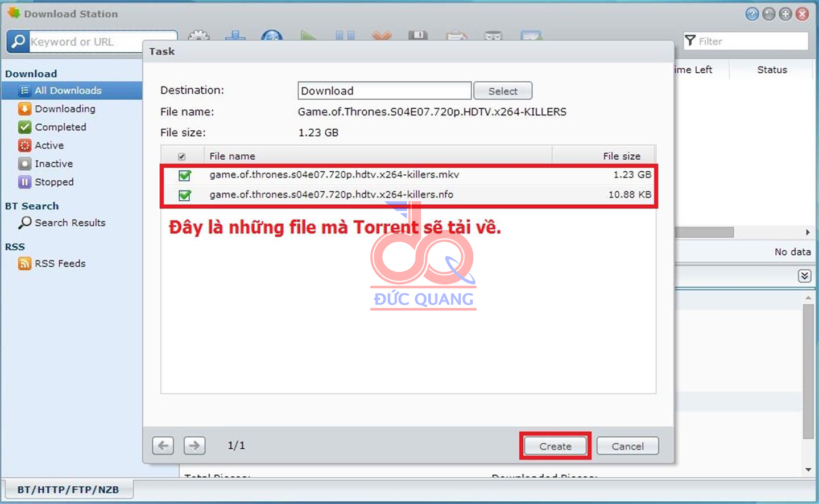Click the details panel scroll-down arrow
819x504 pixels.
(x=808, y=470)
